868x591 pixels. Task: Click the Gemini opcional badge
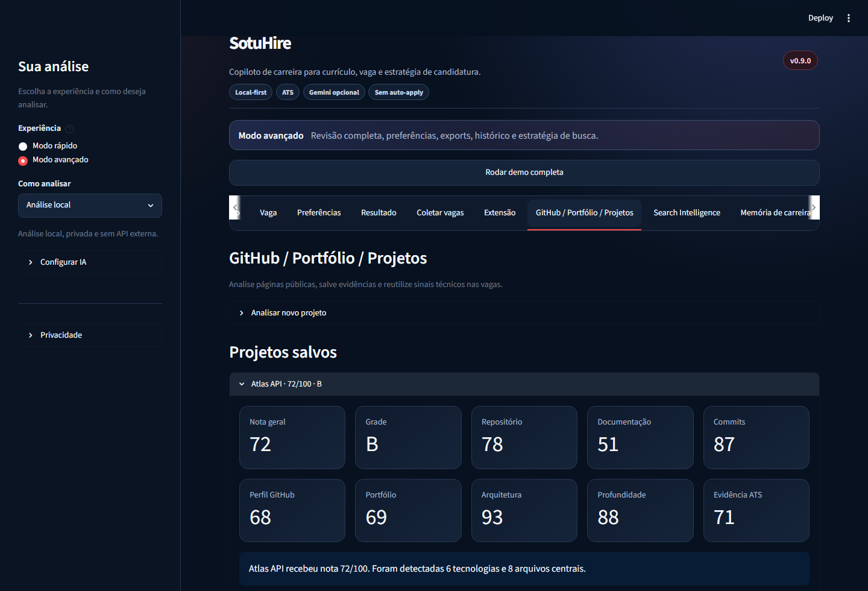tap(334, 92)
